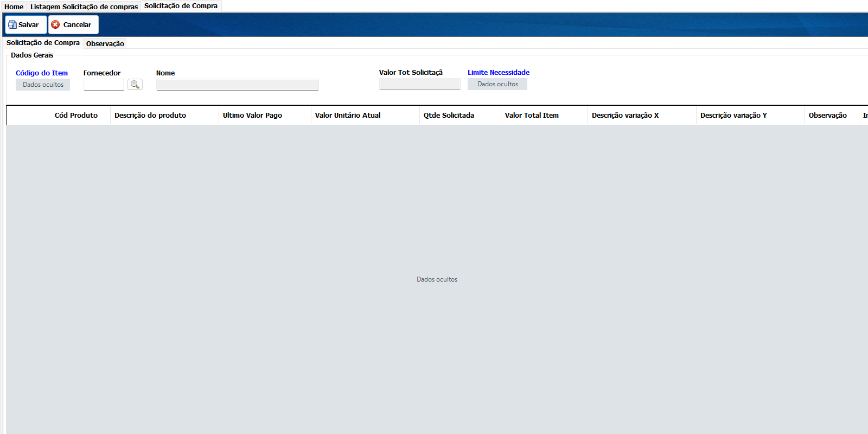The image size is (868, 434).
Task: Switch to the Home tab
Action: tap(14, 7)
